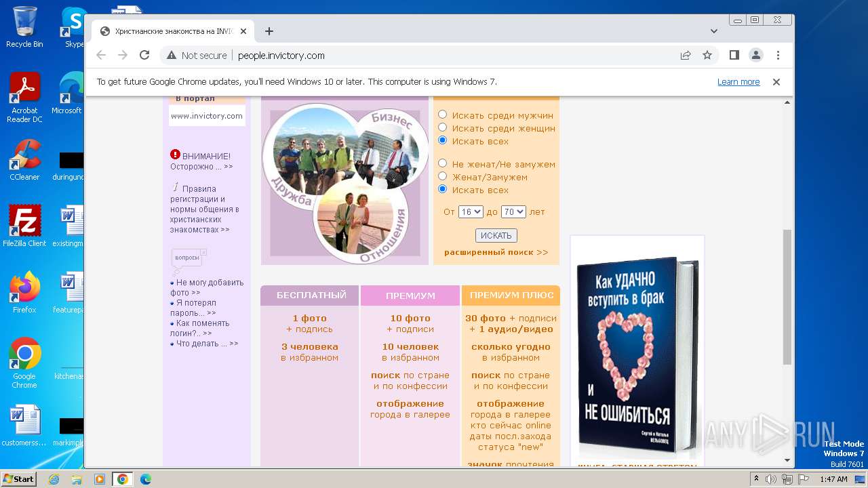Open Acrobat Reader DC desktop icon
The height and width of the screenshot is (488, 868).
pyautogui.click(x=24, y=98)
